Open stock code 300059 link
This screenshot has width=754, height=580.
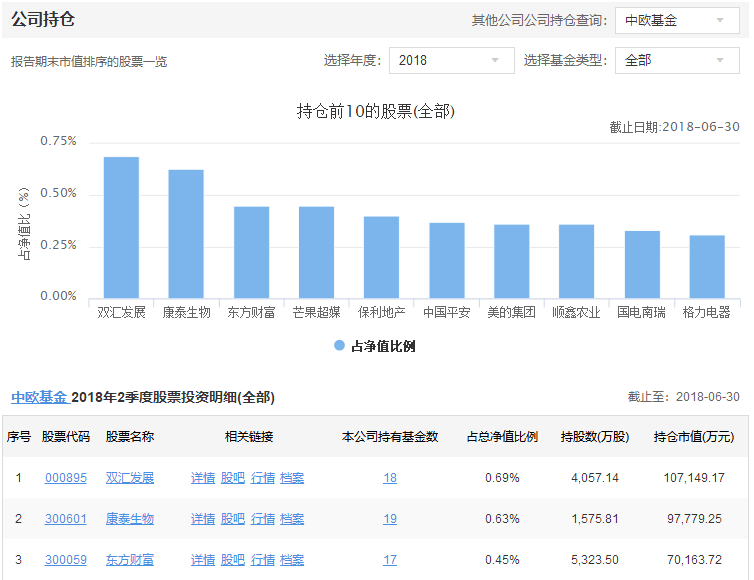(66, 560)
